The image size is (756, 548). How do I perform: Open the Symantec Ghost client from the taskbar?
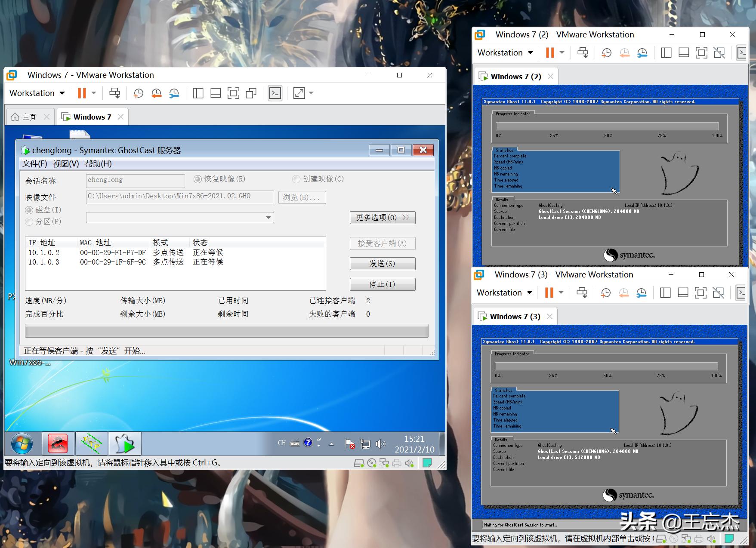125,443
